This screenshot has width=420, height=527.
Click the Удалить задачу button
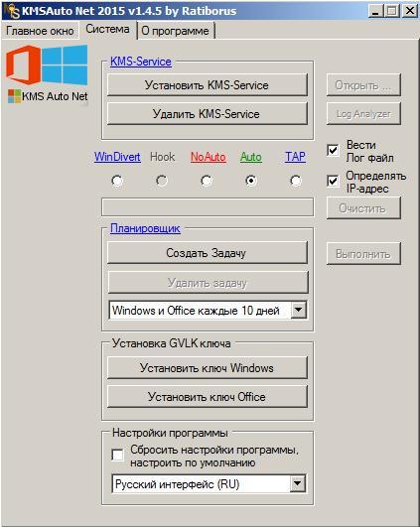pos(208,282)
